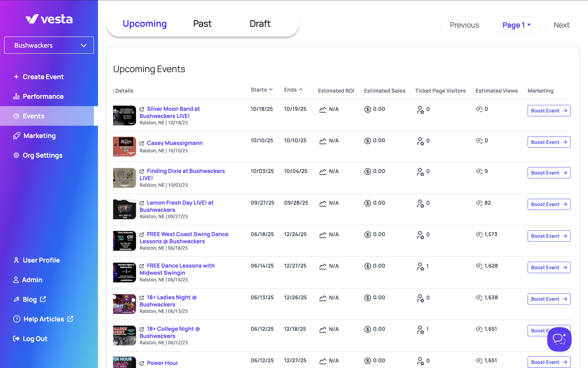Open the Bushwackers organization dropdown
This screenshot has width=588, height=368.
49,45
